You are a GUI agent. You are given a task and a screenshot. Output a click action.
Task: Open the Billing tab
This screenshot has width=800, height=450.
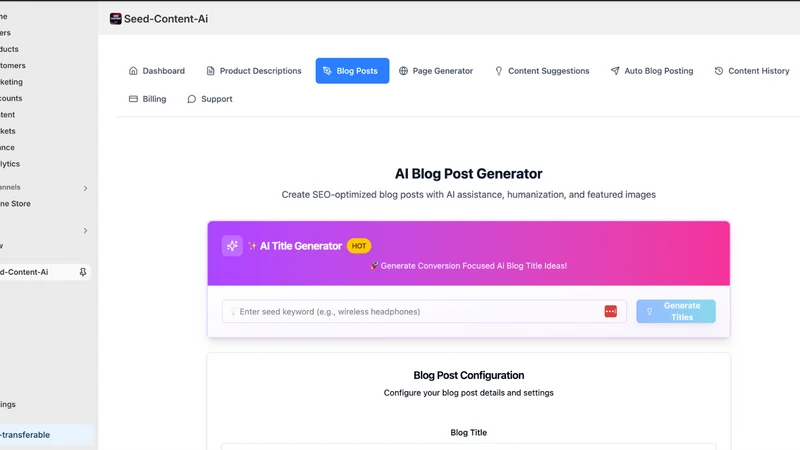coord(147,99)
